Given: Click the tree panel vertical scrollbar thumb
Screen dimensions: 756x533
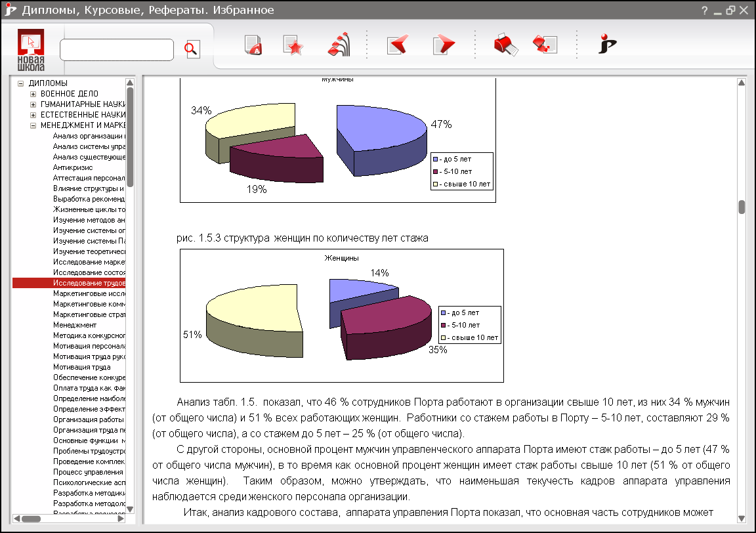Looking at the screenshot, I should click(130, 137).
